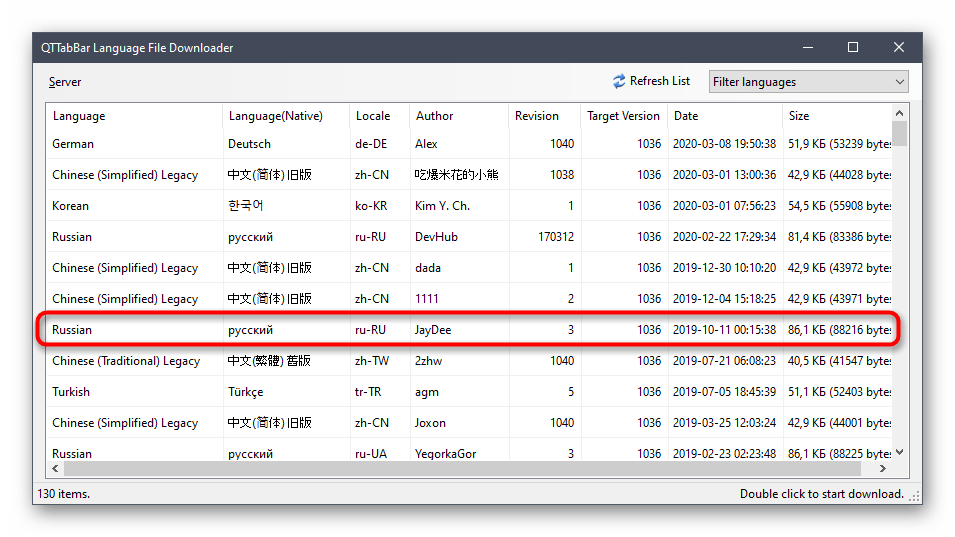The height and width of the screenshot is (537, 955).
Task: Click the Revision column header
Action: point(543,116)
